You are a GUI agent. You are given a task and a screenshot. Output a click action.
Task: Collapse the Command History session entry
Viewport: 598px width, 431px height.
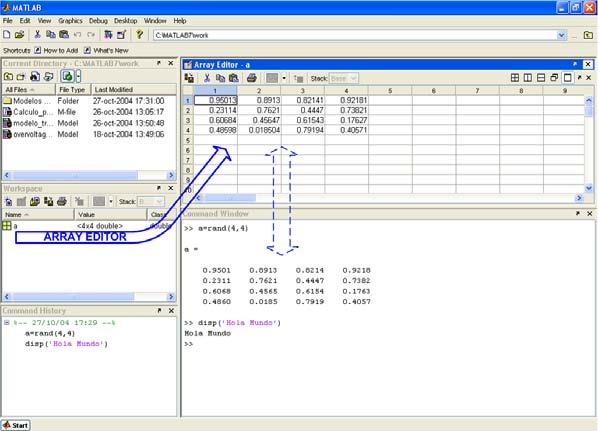click(x=6, y=323)
